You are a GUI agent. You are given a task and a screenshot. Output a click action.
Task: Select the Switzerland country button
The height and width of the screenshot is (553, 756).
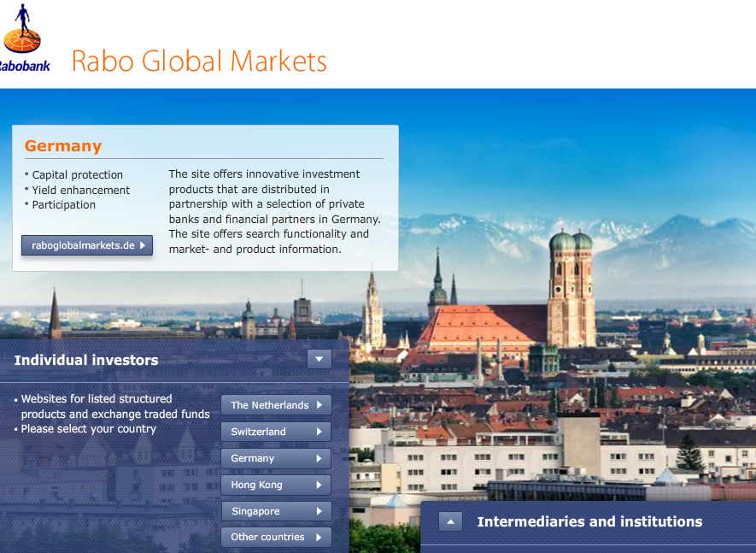276,432
